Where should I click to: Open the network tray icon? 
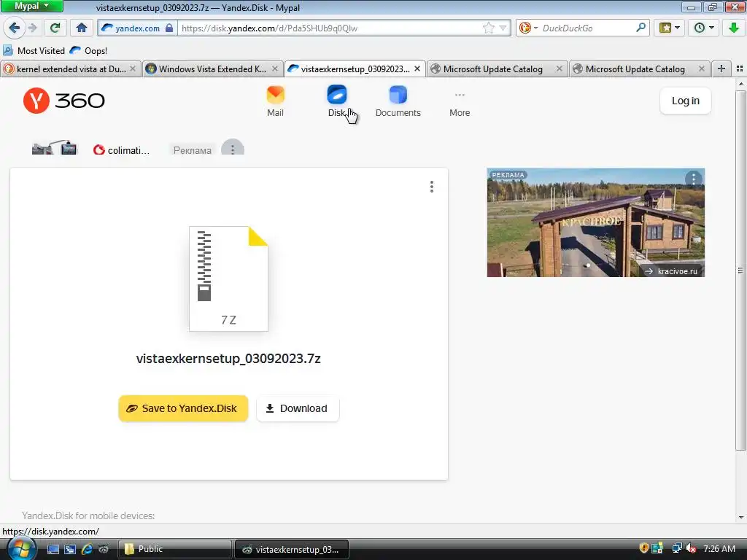coord(676,548)
